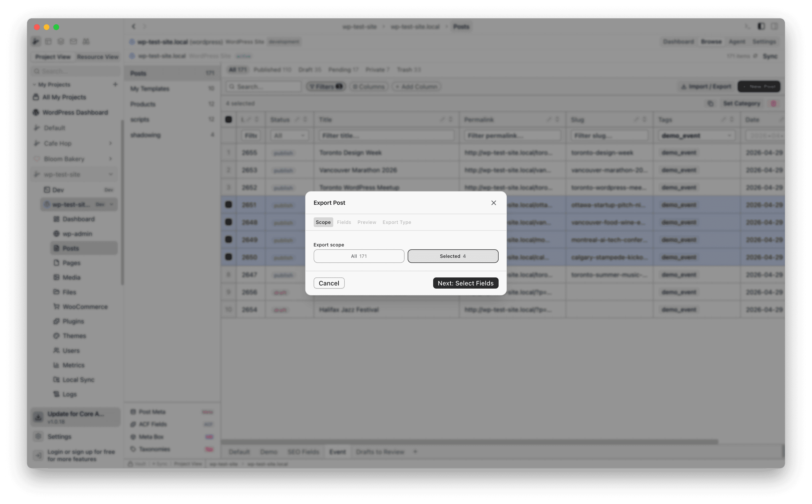Open the Columns button
The height and width of the screenshot is (504, 812).
coord(368,87)
